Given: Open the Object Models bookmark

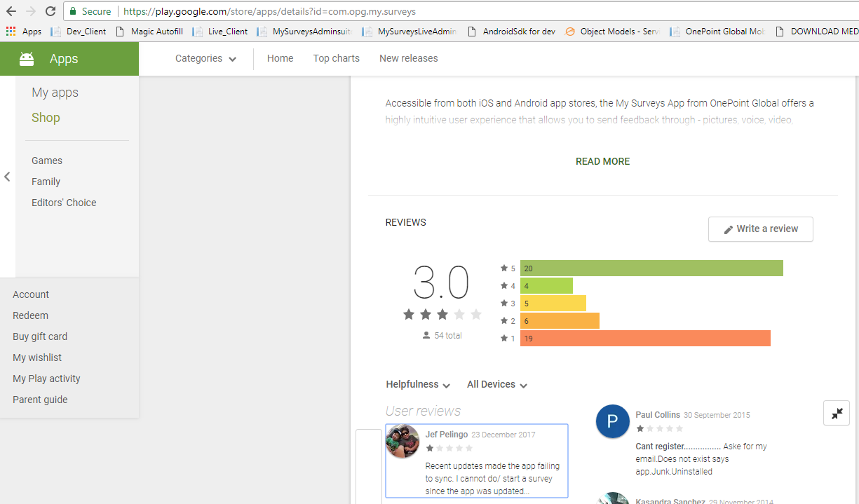Looking at the screenshot, I should tap(612, 32).
